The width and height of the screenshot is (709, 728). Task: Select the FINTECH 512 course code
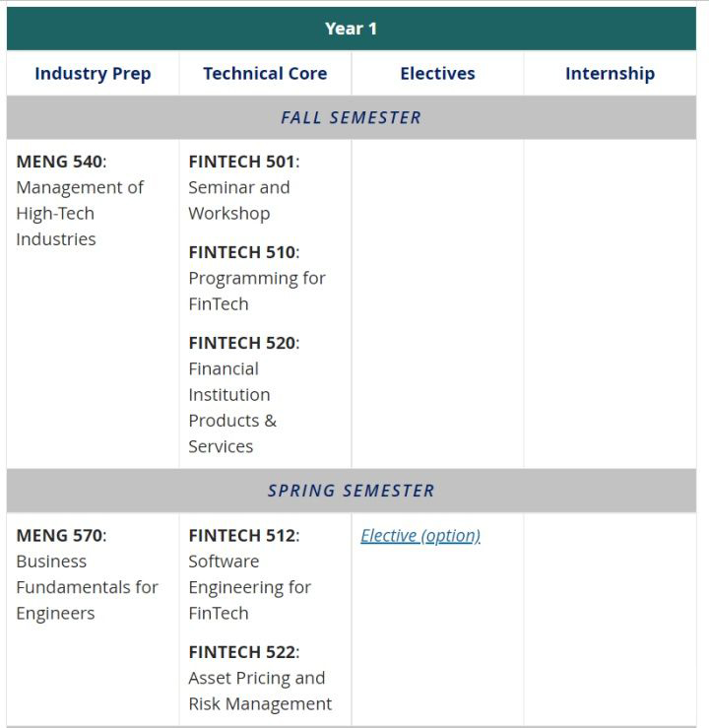pyautogui.click(x=241, y=536)
